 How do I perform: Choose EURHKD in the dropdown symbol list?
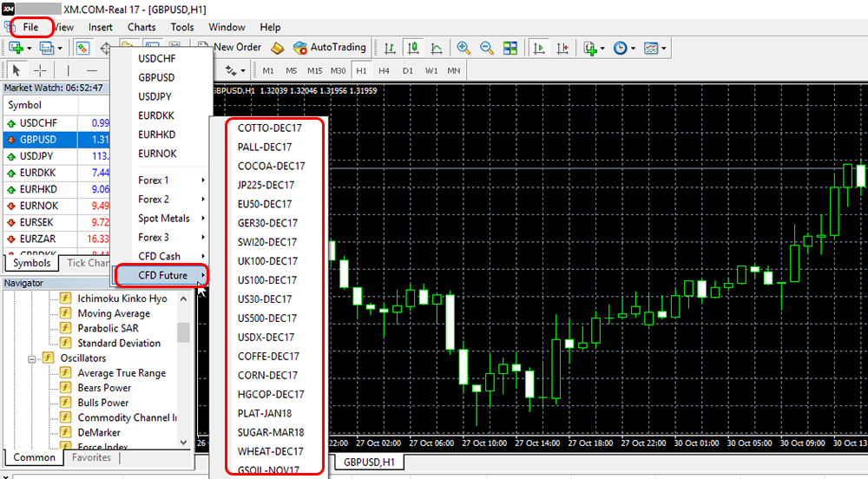coord(156,135)
